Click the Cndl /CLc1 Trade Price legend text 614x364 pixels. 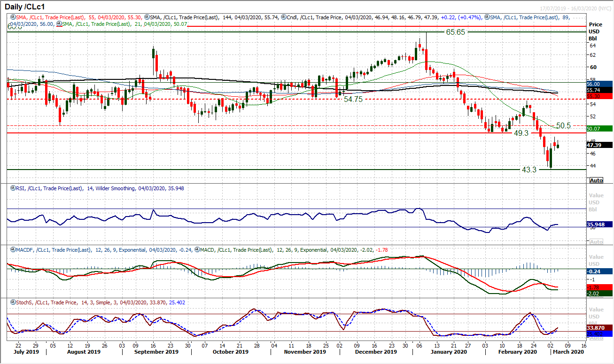click(x=384, y=17)
